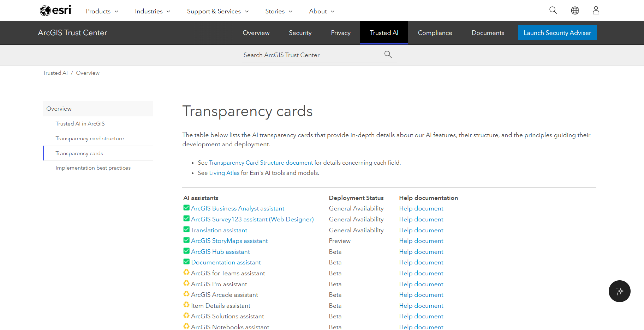Expand the Stories dropdown menu
The image size is (644, 330).
(279, 11)
